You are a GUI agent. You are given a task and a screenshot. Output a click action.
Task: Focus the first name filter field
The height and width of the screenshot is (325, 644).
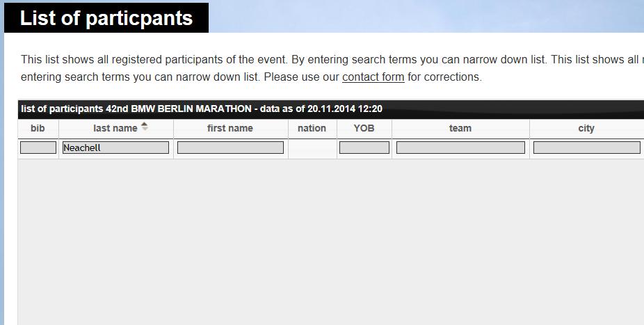(230, 148)
